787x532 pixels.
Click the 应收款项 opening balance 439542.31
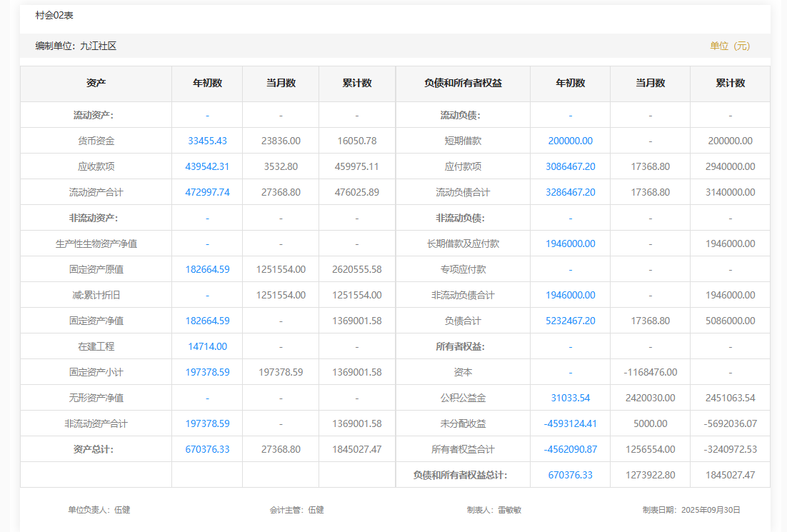[207, 166]
